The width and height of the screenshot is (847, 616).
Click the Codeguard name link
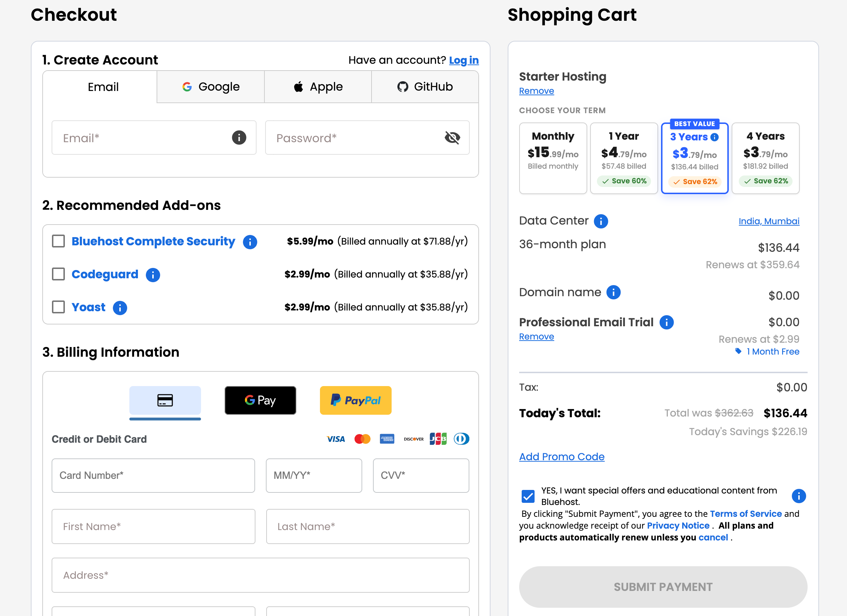[105, 274]
